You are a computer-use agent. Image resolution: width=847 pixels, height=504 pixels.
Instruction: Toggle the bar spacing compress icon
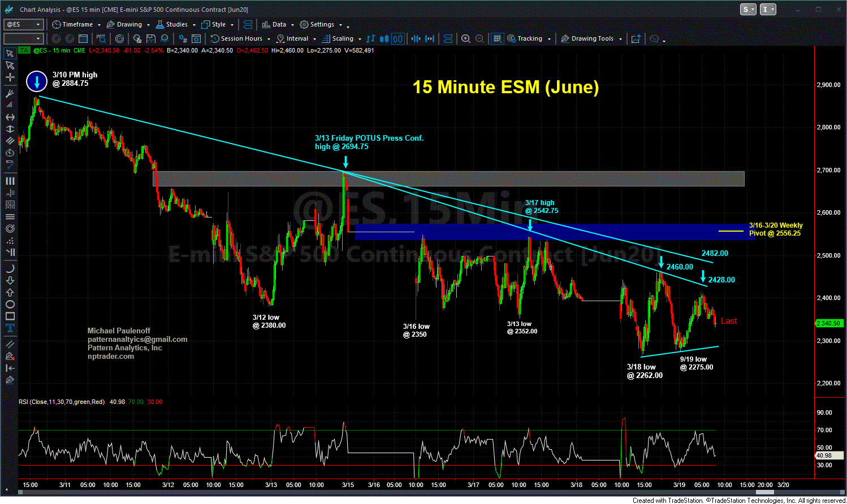click(x=416, y=39)
